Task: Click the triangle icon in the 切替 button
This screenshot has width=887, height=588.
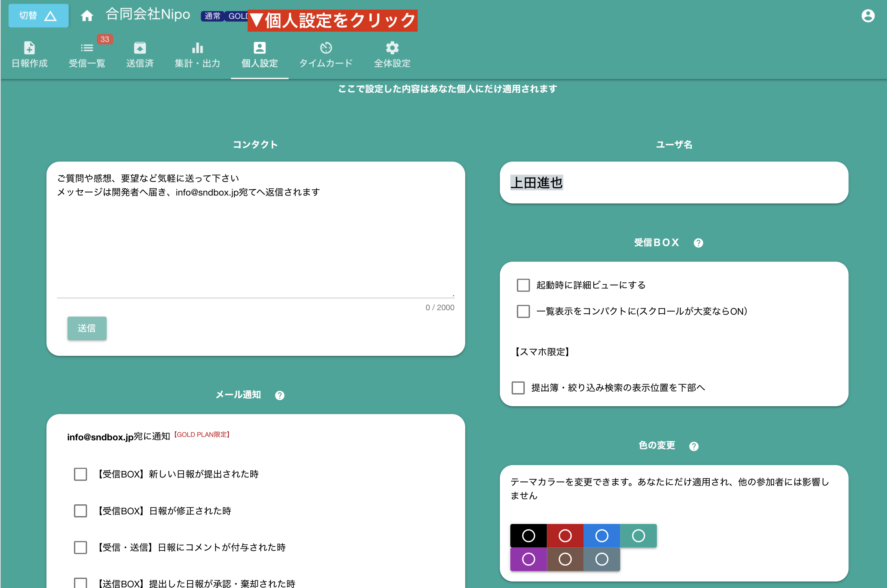Action: click(x=50, y=16)
